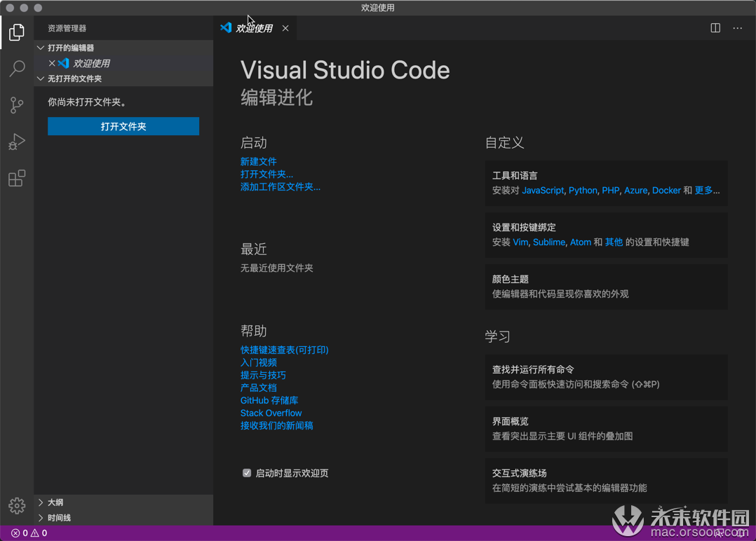Open the Extensions view icon
Image resolution: width=756 pixels, height=541 pixels.
[17, 178]
